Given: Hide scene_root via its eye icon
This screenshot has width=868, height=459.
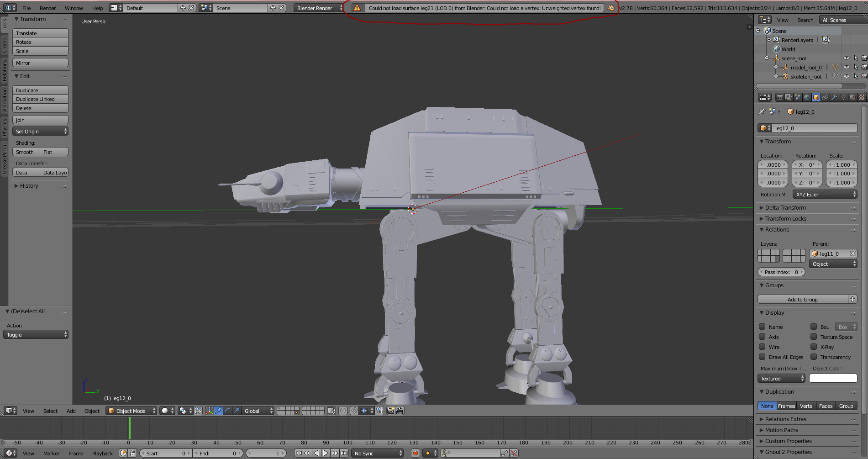Looking at the screenshot, I should pos(846,58).
